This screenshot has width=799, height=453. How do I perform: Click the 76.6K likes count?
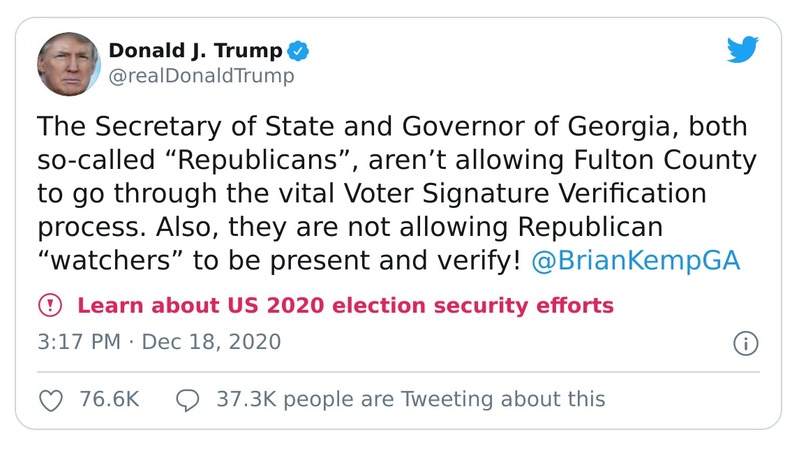[x=108, y=399]
